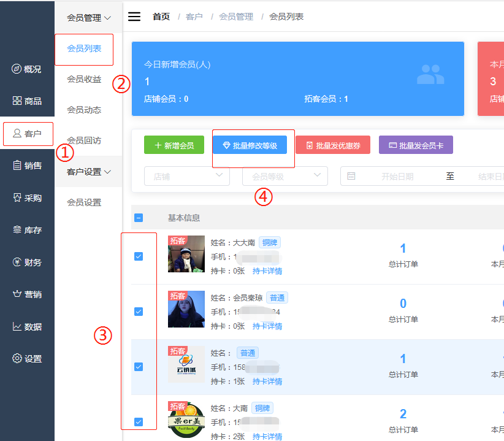Open 销售 sales section
504x441 pixels.
point(27,166)
